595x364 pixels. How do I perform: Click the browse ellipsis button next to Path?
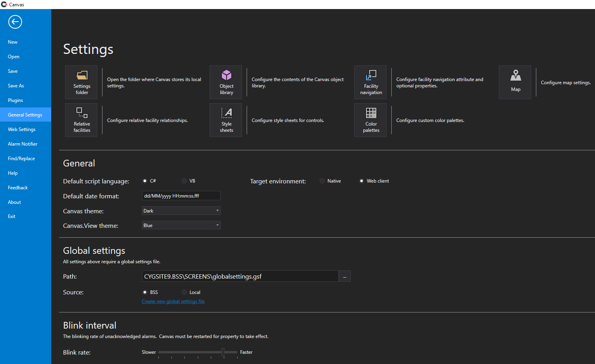(x=345, y=276)
